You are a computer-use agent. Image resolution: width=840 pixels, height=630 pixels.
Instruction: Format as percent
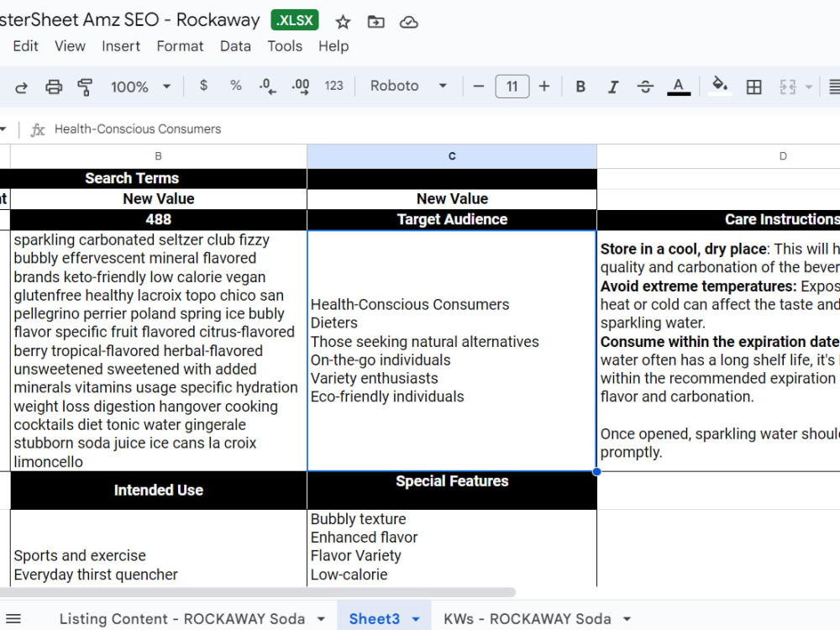(236, 86)
